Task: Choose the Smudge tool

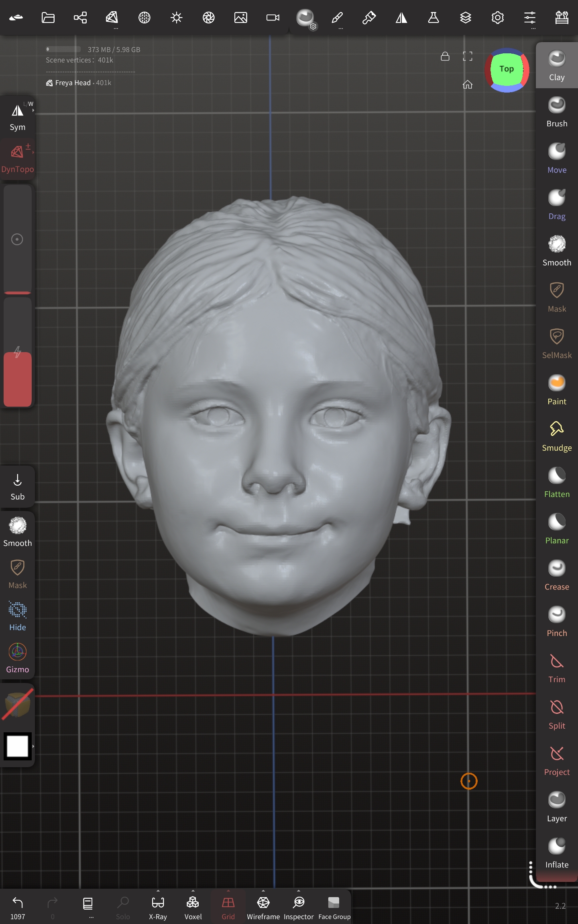Action: (557, 436)
